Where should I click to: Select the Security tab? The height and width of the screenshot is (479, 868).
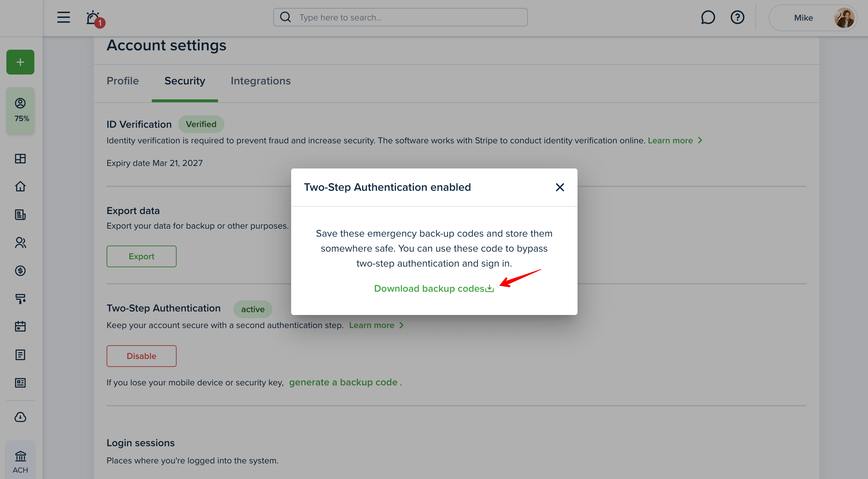coord(185,81)
